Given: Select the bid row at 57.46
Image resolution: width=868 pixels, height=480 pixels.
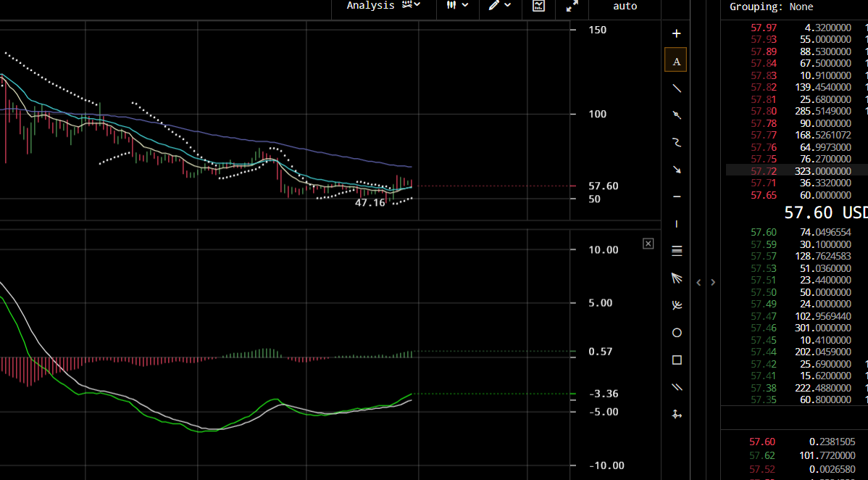Looking at the screenshot, I should (797, 328).
